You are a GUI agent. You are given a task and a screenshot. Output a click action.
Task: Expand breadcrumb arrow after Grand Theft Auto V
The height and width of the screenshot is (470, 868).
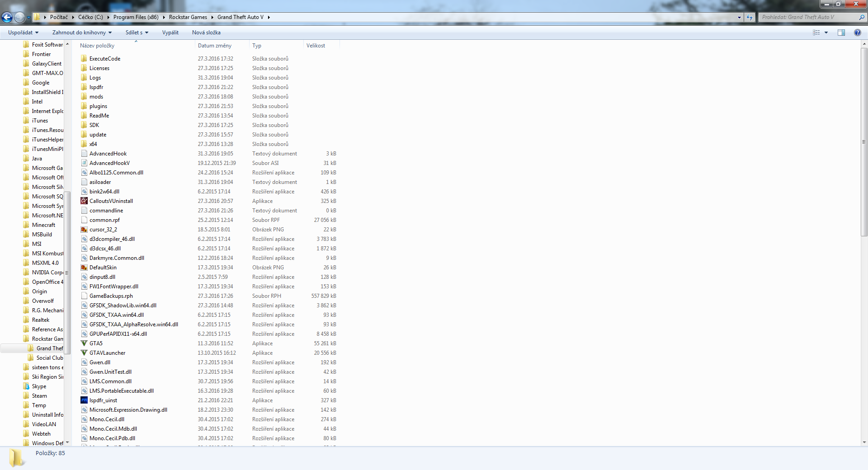269,17
